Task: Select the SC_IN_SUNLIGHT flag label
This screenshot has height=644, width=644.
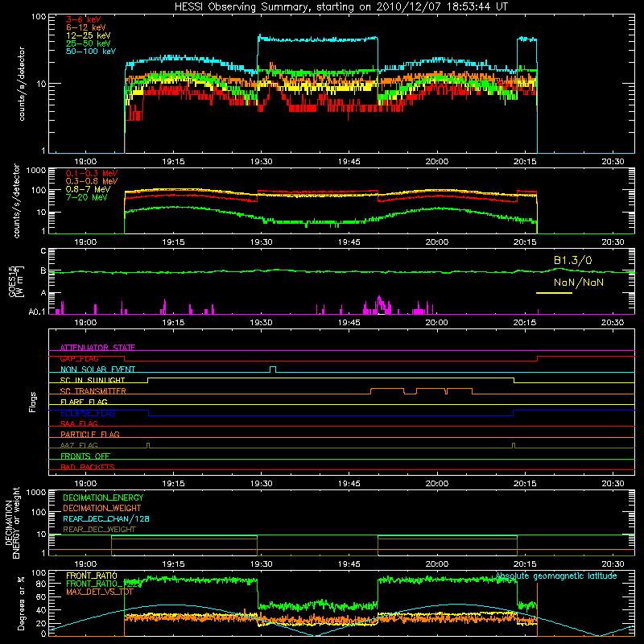Action: coord(92,380)
